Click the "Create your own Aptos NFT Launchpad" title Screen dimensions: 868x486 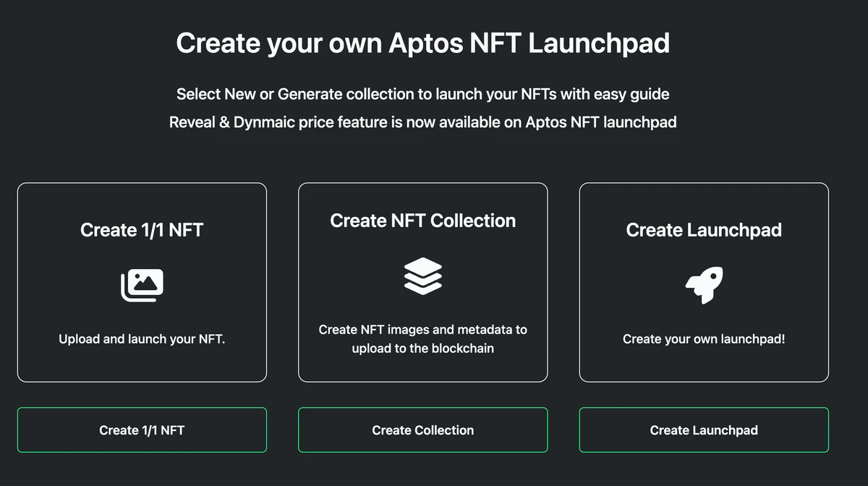(423, 43)
